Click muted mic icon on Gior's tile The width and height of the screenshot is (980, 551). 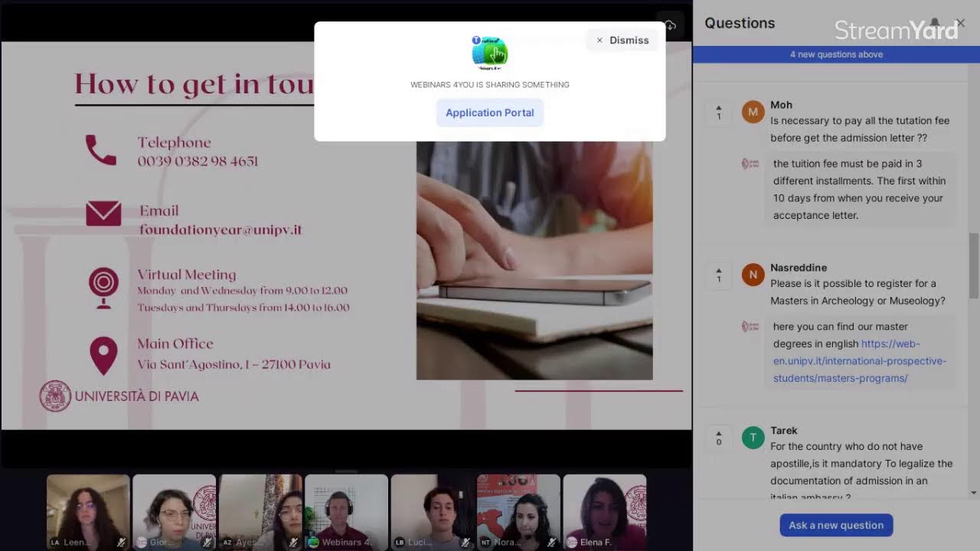207,542
